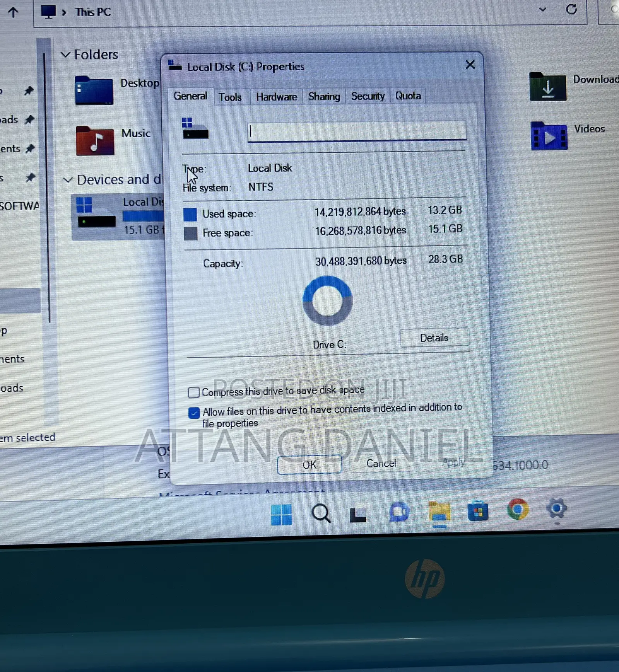Screen dimensions: 619x672
Task: Close the Local Disk Properties dialog
Action: click(x=470, y=65)
